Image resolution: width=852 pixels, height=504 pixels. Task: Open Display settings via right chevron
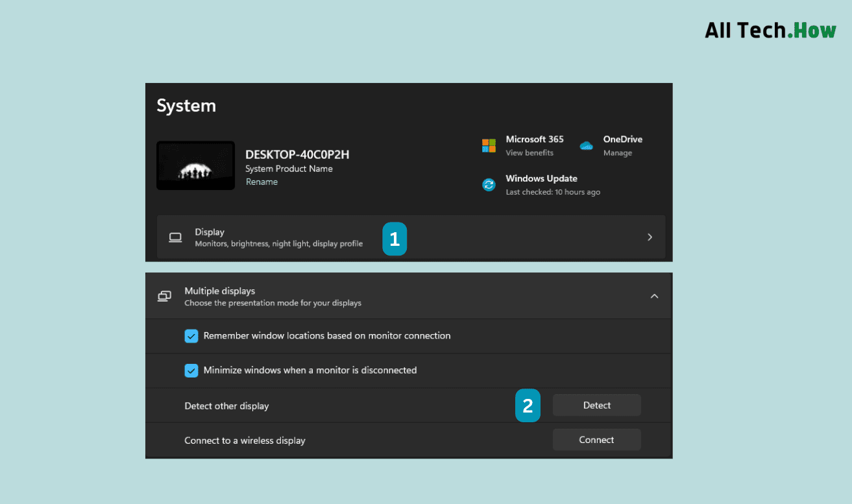point(650,237)
